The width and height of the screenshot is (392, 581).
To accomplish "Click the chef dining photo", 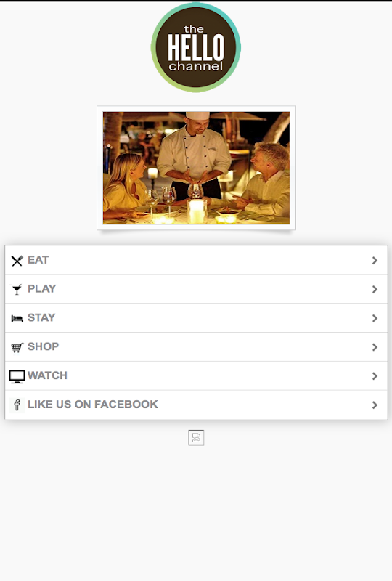I will [197, 168].
